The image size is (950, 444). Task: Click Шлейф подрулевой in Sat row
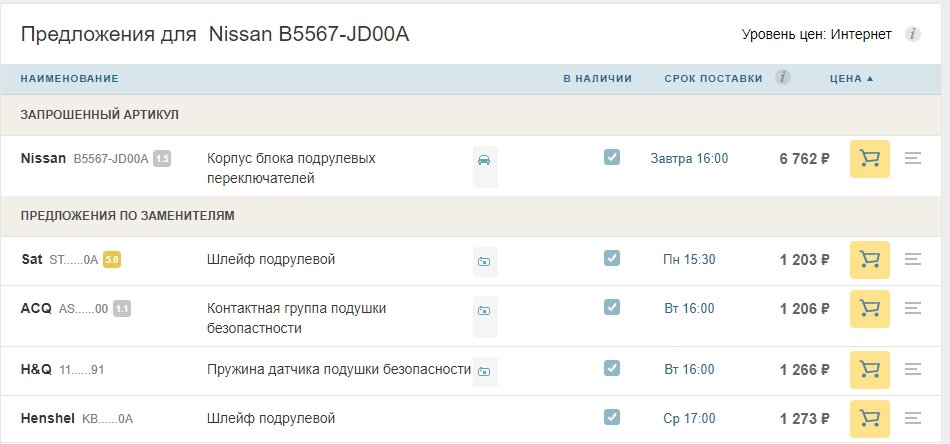point(271,260)
